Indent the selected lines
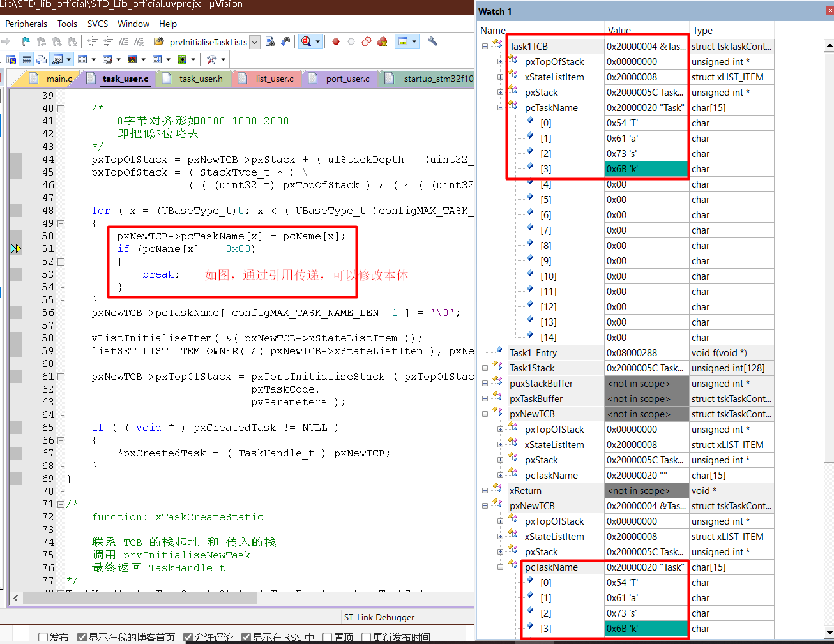 tap(93, 41)
